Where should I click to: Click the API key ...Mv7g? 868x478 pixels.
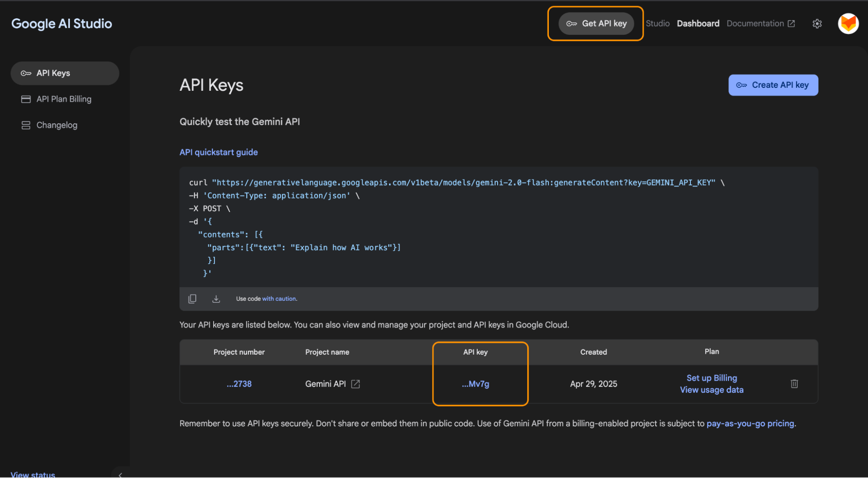click(x=475, y=384)
